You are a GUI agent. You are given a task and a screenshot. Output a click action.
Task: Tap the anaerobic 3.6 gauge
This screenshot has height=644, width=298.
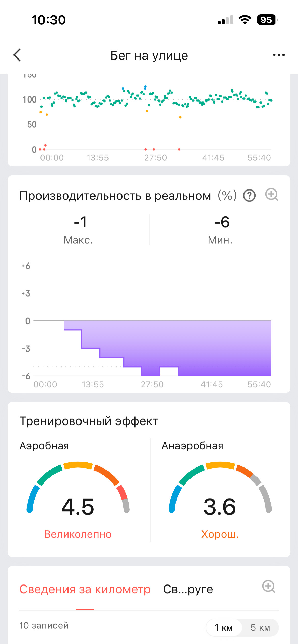220,488
